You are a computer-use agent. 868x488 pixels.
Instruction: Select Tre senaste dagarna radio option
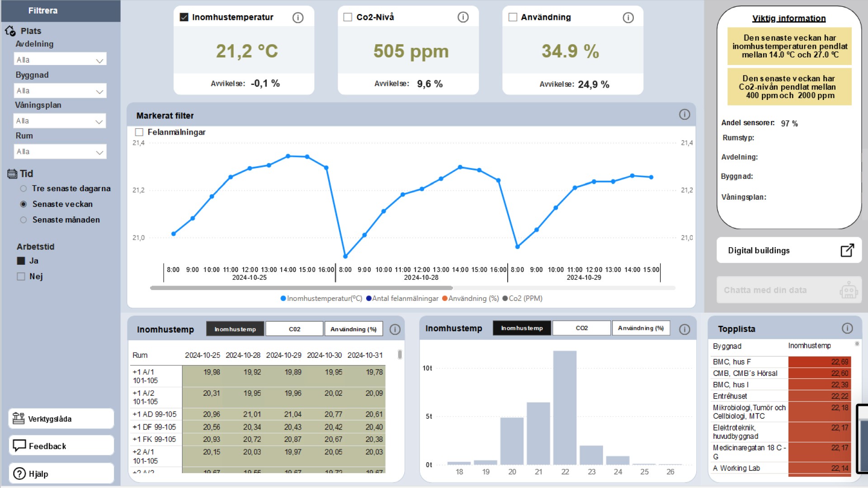point(24,188)
